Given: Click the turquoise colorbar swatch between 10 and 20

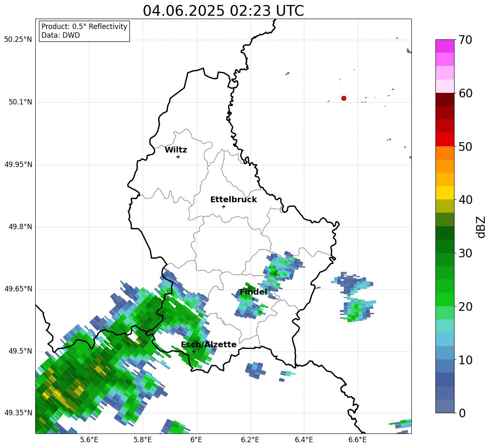Looking at the screenshot, I should tap(445, 326).
